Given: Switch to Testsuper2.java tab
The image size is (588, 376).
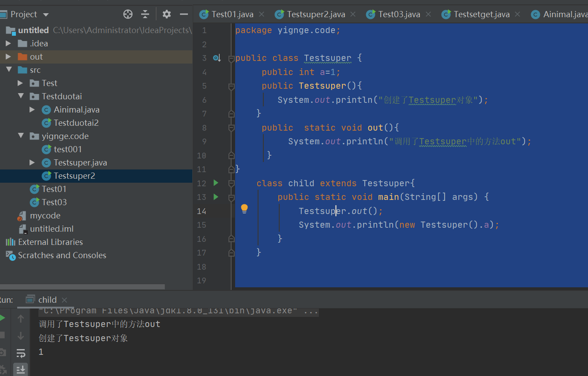Looking at the screenshot, I should 315,14.
